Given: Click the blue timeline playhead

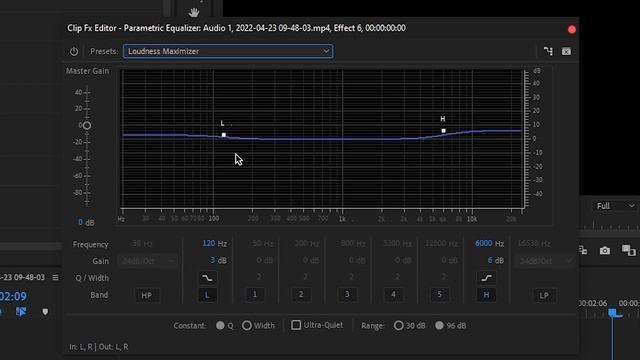Looking at the screenshot, I should (x=612, y=313).
